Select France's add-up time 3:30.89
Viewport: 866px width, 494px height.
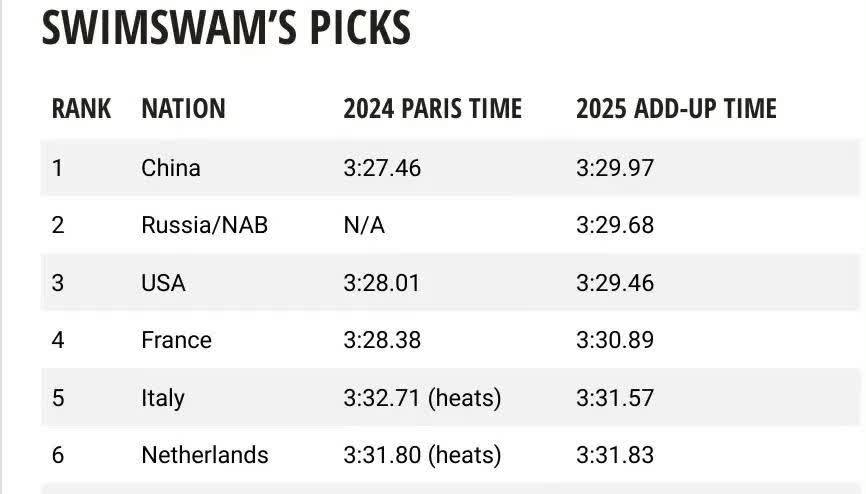[614, 340]
